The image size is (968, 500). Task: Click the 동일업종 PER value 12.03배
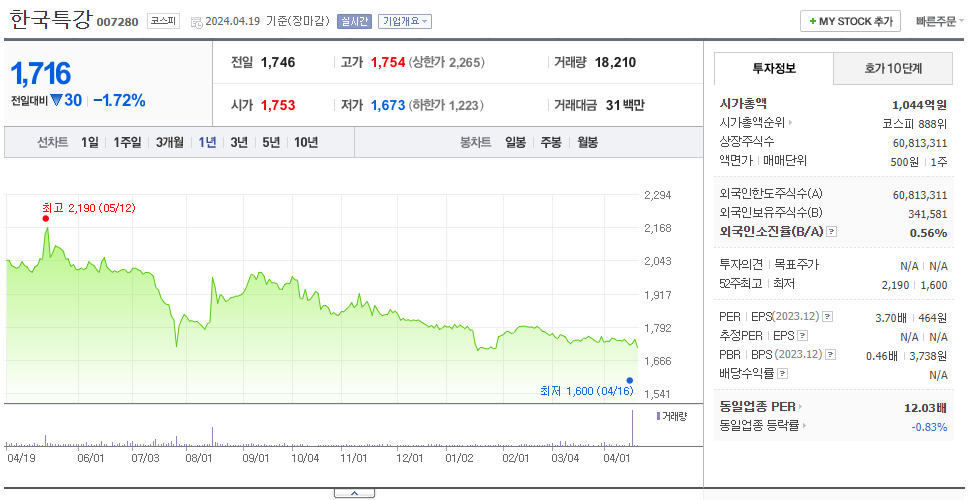tap(925, 407)
